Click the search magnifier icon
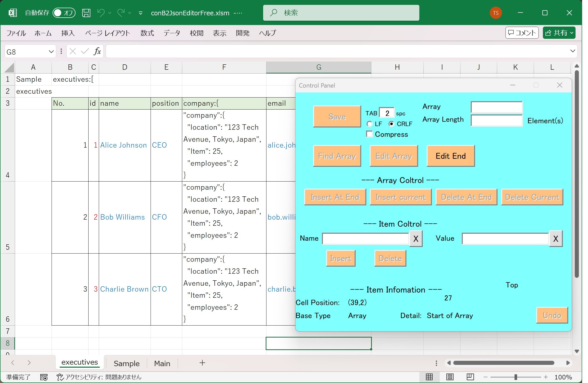Image resolution: width=588 pixels, height=383 pixels. point(274,13)
